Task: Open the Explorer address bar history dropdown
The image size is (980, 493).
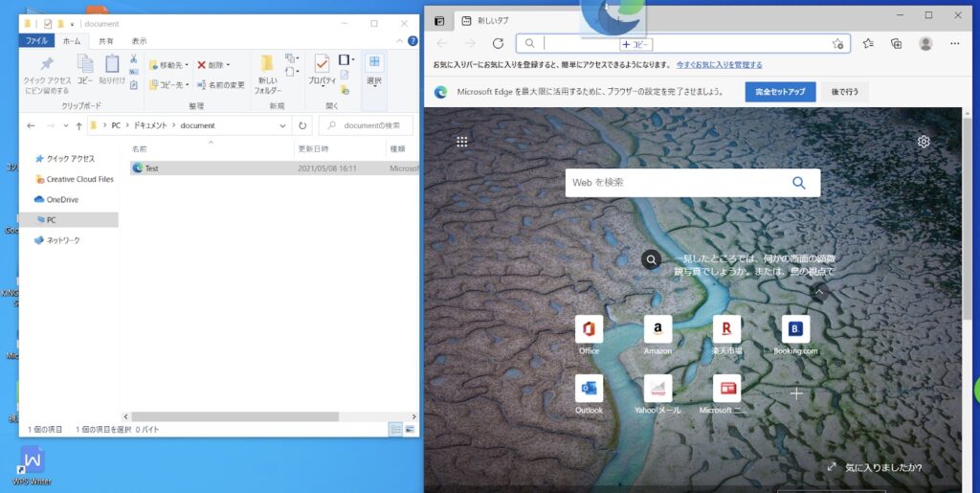Action: pos(283,125)
